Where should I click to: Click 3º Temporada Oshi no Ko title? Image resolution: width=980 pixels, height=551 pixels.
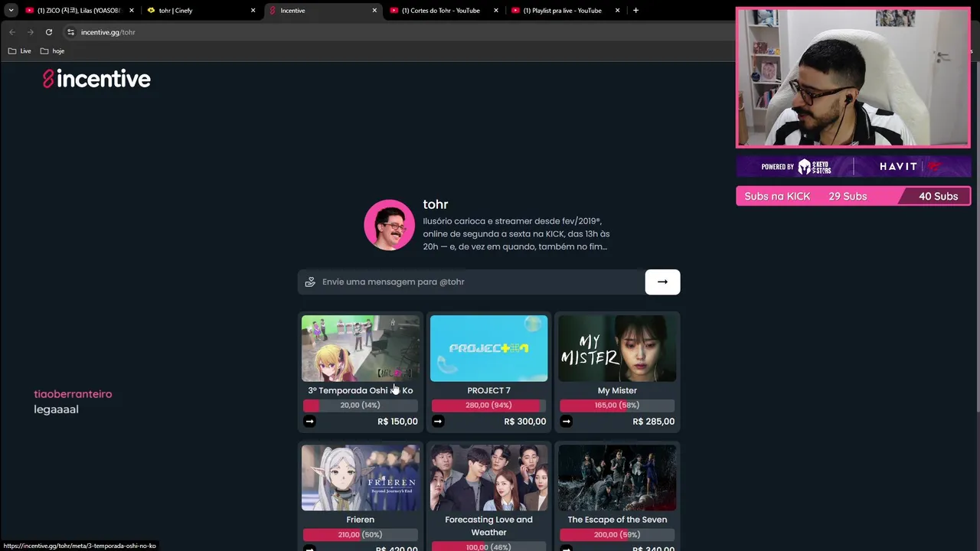[361, 390]
